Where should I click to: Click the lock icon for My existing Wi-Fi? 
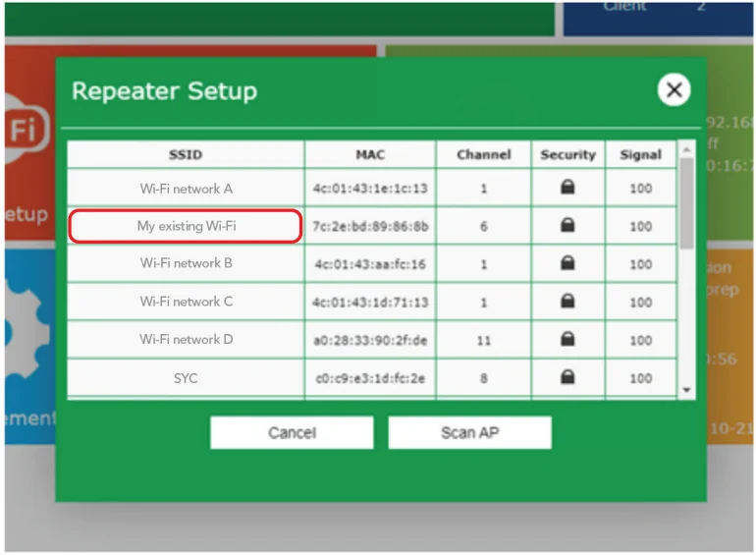tap(567, 225)
